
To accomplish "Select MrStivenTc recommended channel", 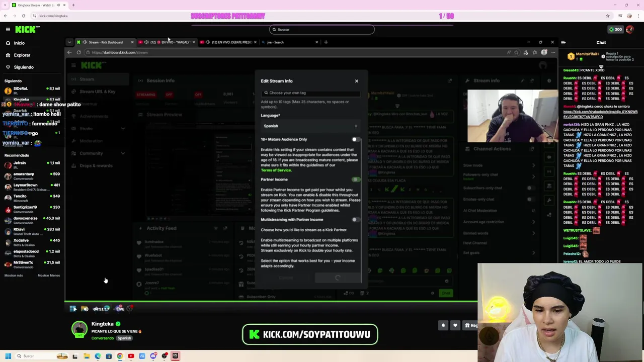I will click(32, 264).
